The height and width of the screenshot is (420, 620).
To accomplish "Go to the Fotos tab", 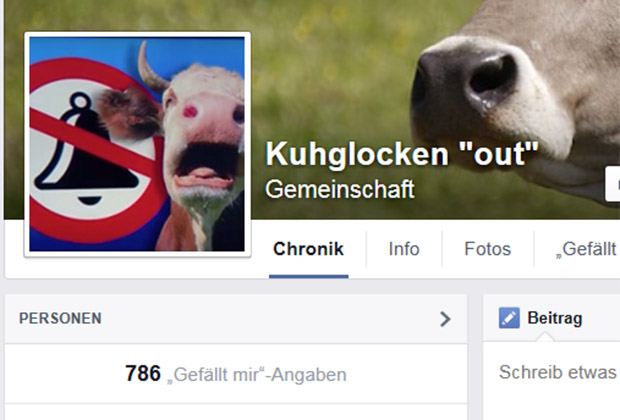I will (x=488, y=249).
